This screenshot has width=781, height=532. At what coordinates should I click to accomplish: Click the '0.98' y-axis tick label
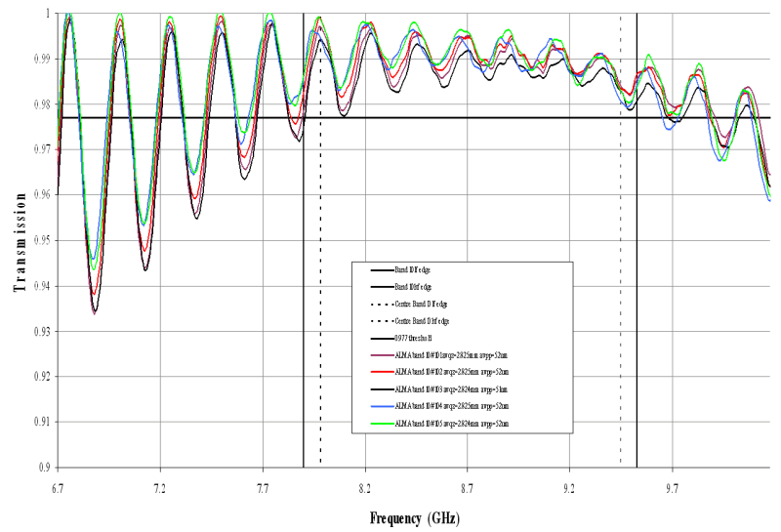click(x=42, y=104)
